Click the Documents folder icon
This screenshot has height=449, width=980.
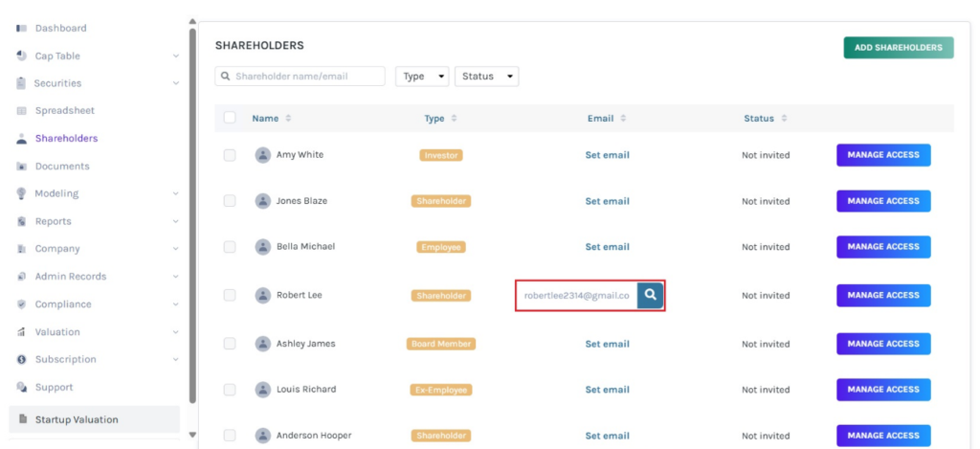click(x=22, y=167)
